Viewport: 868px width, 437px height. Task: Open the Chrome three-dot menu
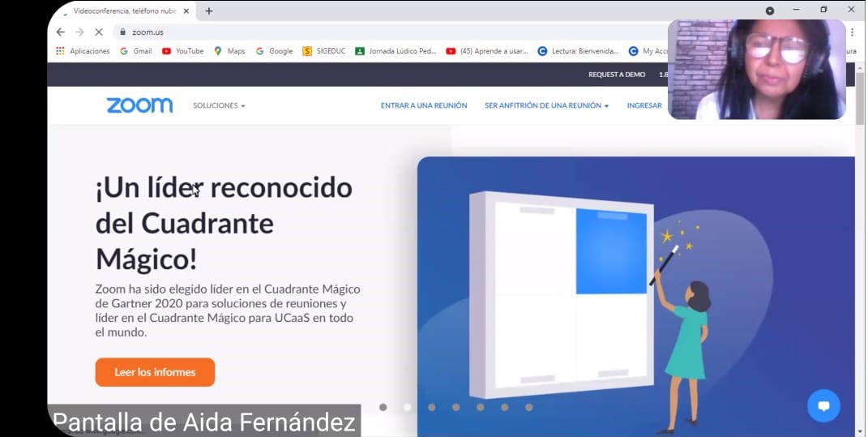(853, 32)
